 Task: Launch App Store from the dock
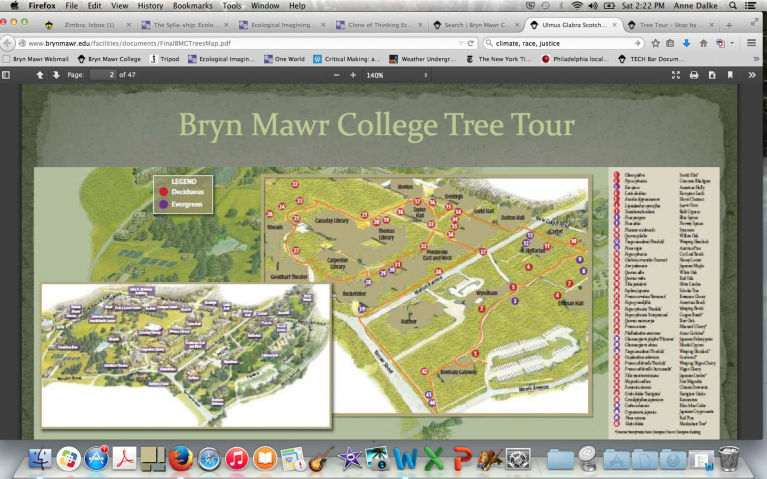coord(96,459)
